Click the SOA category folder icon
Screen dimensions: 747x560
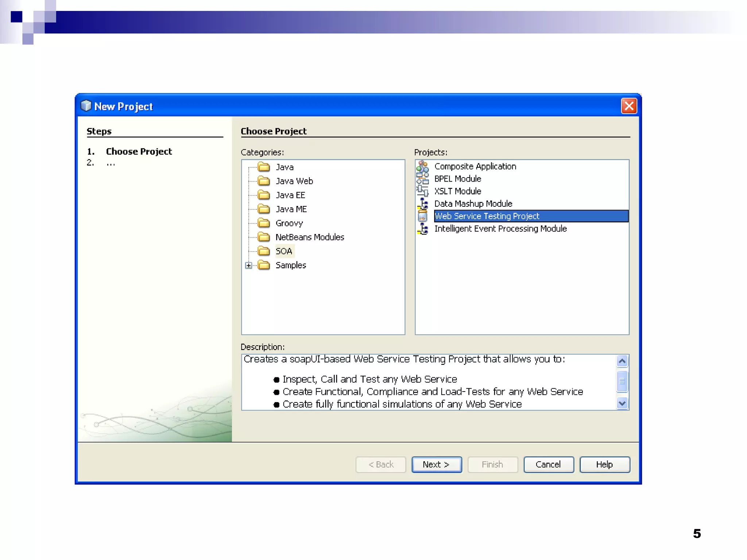pyautogui.click(x=264, y=251)
